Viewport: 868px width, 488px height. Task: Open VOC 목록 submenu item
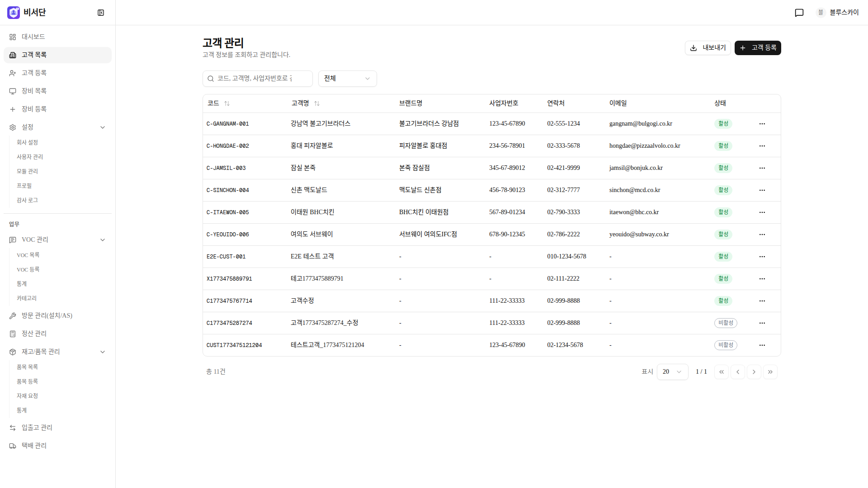click(28, 255)
